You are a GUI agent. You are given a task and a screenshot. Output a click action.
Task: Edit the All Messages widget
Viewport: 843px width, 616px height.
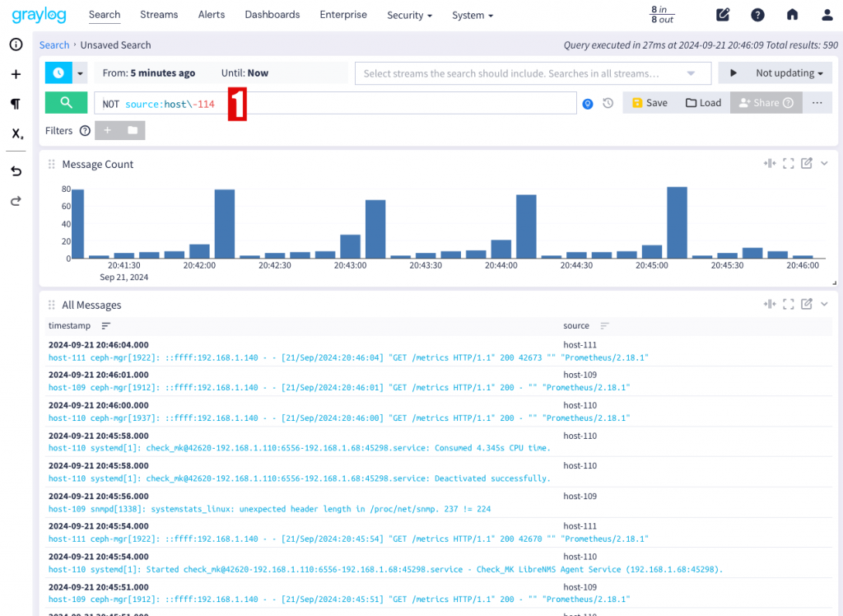click(807, 303)
